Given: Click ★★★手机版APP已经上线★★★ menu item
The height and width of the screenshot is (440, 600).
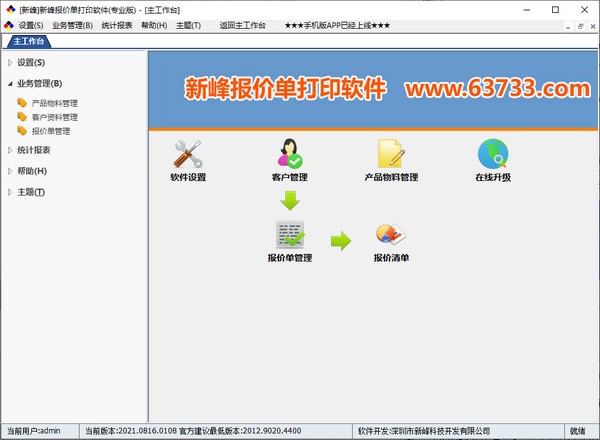Looking at the screenshot, I should pos(337,26).
